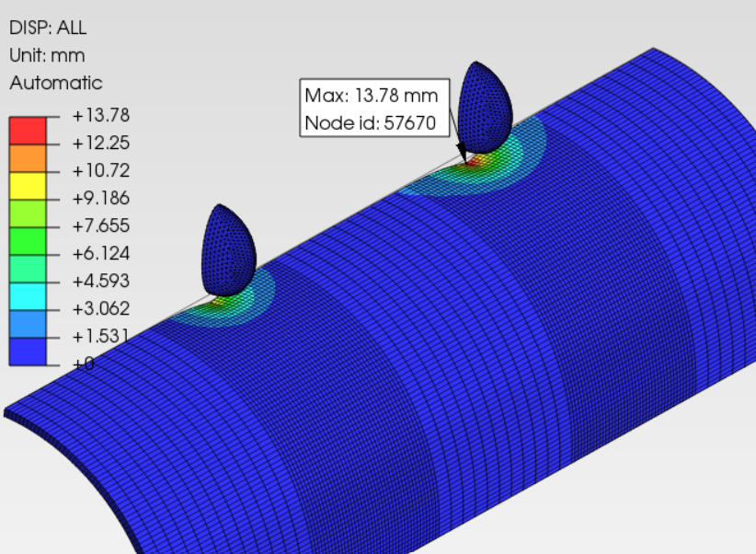Click the +4.593 legend value label

pyautogui.click(x=100, y=281)
